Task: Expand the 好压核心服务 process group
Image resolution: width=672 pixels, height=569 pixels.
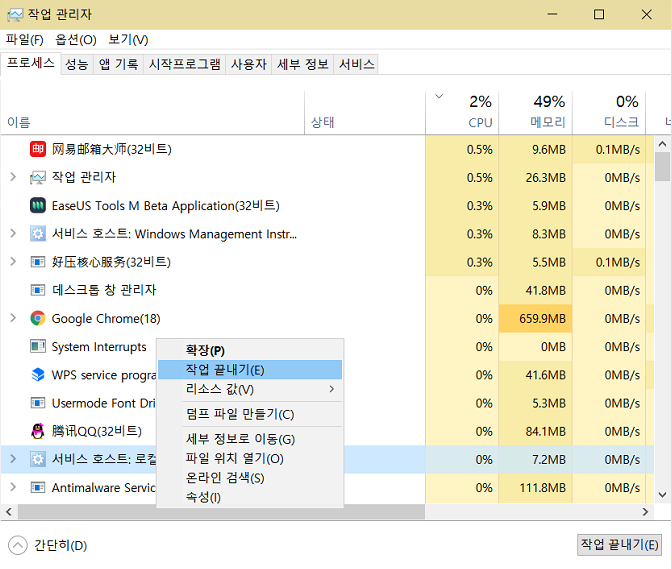Action: [x=13, y=261]
